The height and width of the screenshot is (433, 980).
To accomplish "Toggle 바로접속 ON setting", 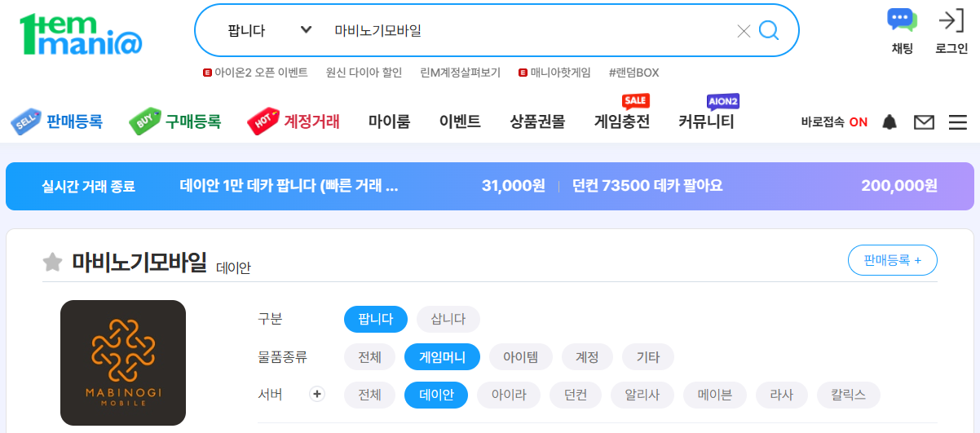I will [834, 122].
